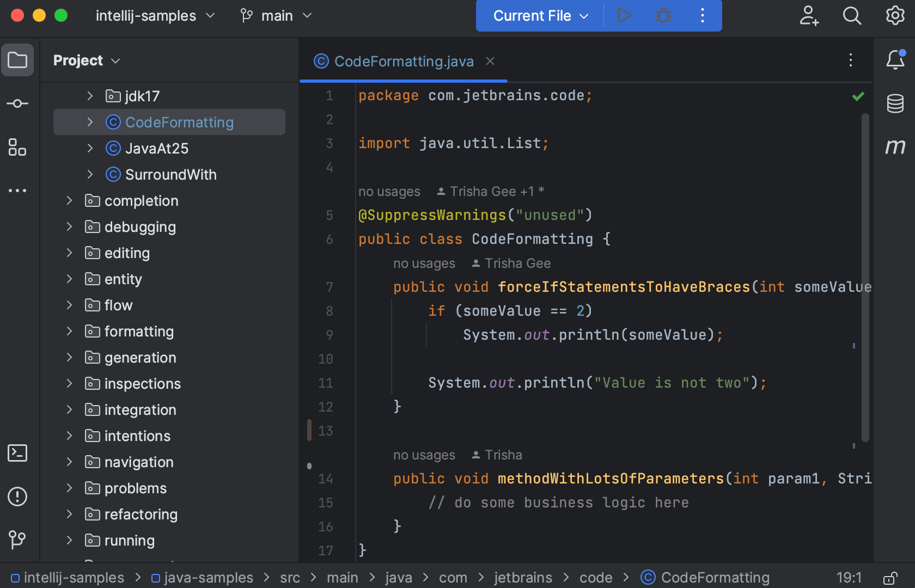This screenshot has width=915, height=588.
Task: Switch to the CodeFormatting.java tab
Action: click(x=403, y=61)
